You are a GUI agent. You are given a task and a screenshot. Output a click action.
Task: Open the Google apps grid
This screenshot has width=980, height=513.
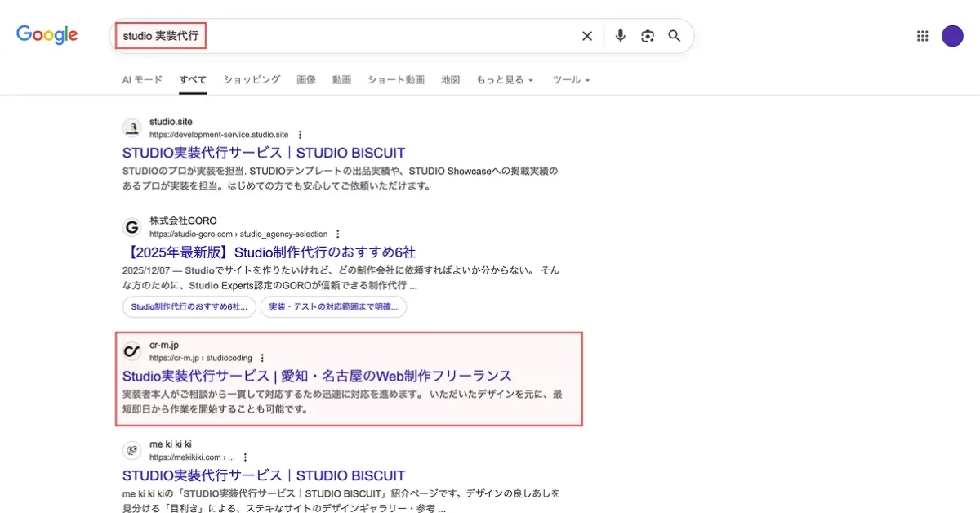coord(923,36)
